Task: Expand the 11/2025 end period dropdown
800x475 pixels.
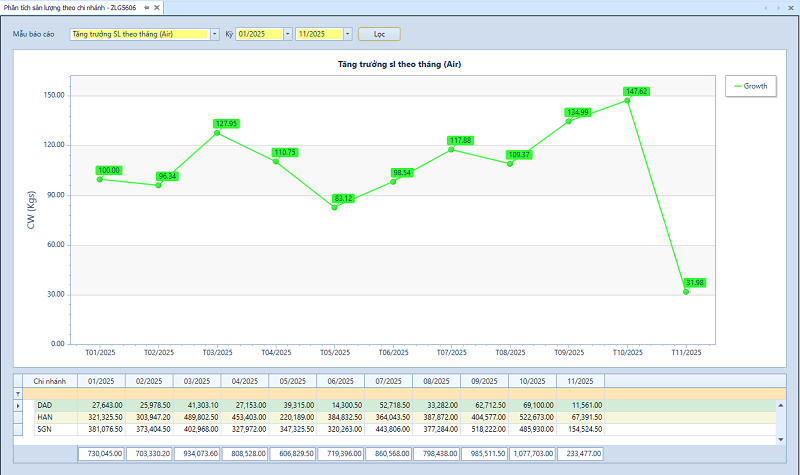Action: [x=347, y=34]
